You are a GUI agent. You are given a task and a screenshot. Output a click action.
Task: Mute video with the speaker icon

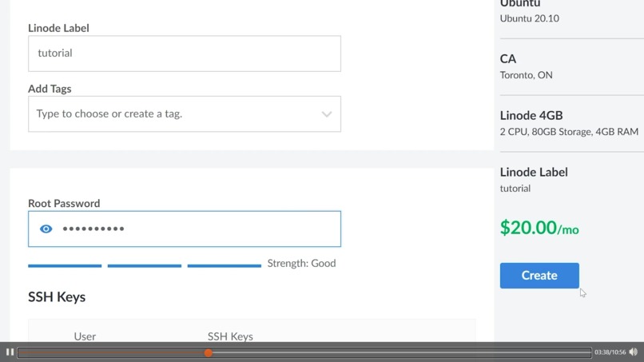click(634, 352)
